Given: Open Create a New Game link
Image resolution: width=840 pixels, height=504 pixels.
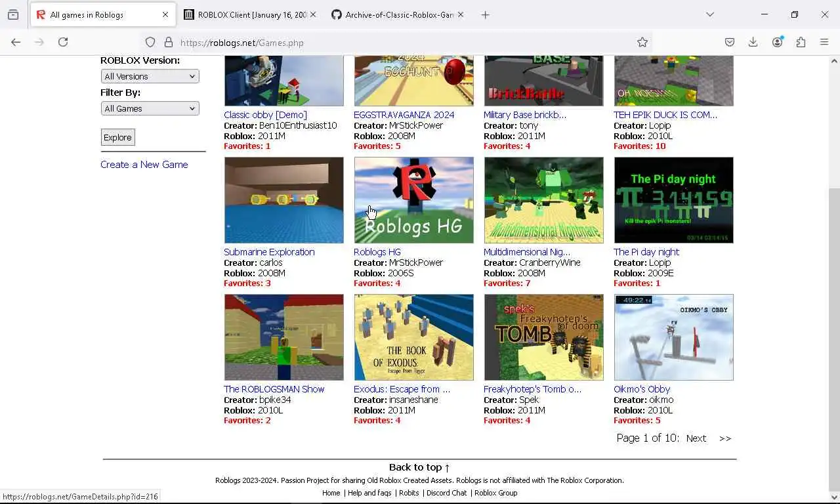Looking at the screenshot, I should coord(144,165).
